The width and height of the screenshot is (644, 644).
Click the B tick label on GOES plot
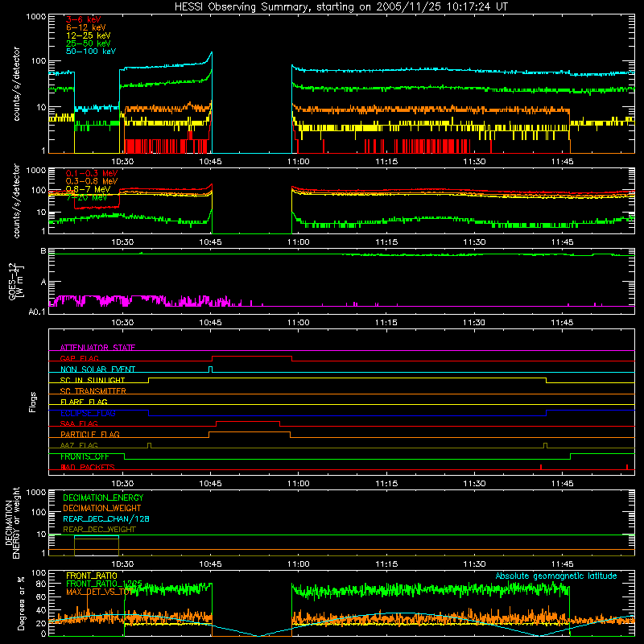pyautogui.click(x=43, y=250)
